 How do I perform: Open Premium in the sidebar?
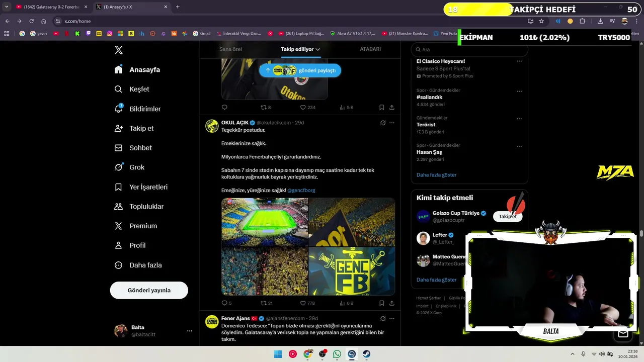click(x=136, y=226)
